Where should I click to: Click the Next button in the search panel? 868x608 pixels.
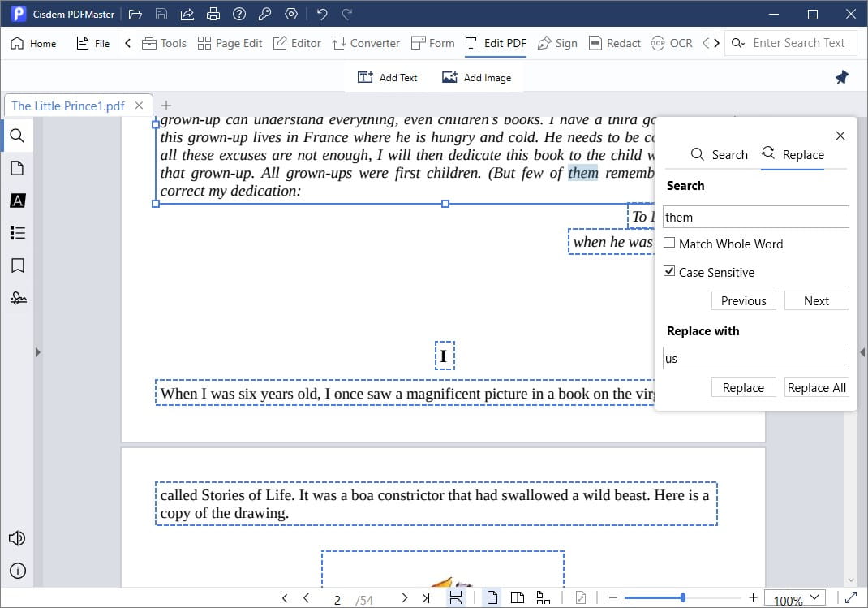click(816, 300)
